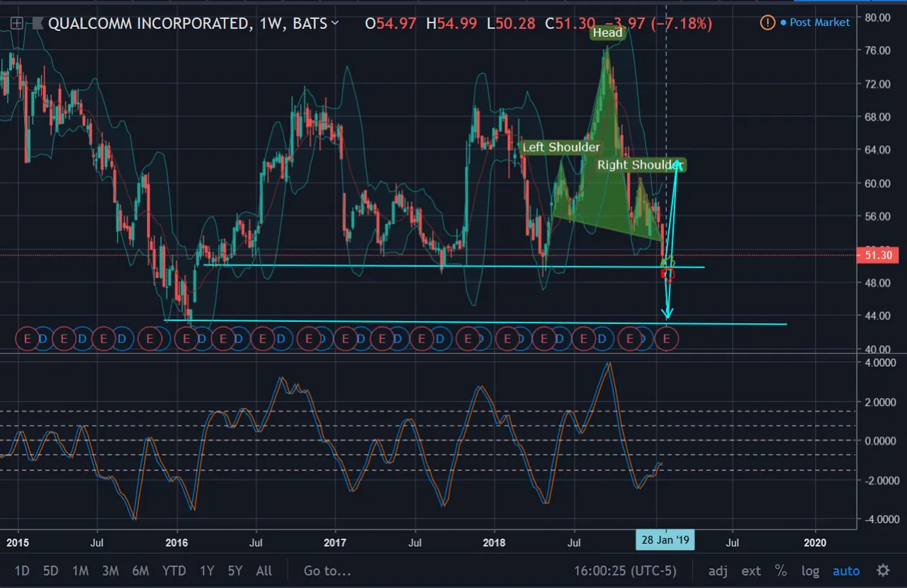The width and height of the screenshot is (907, 588).
Task: Click the close value C51.30
Action: tap(569, 23)
